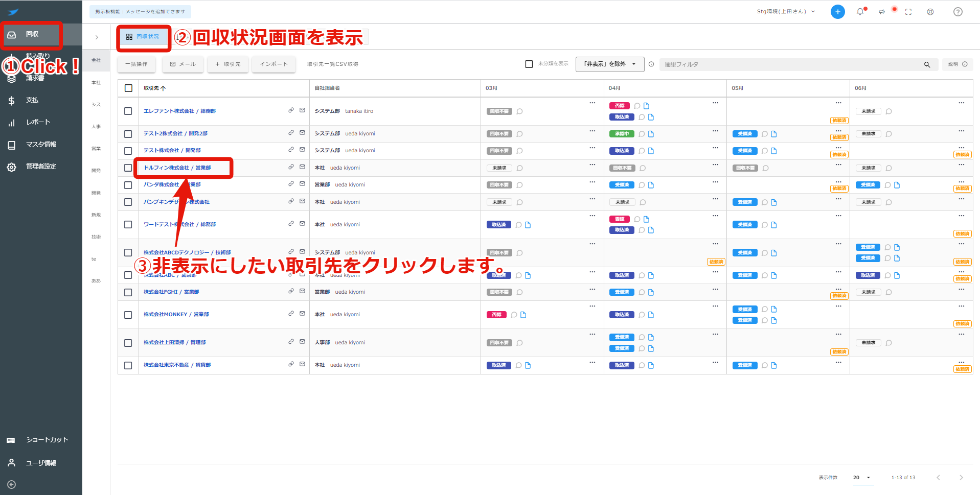This screenshot has width=980, height=495.
Task: Check the 株式会社MONKEY row checkbox
Action: pos(128,315)
